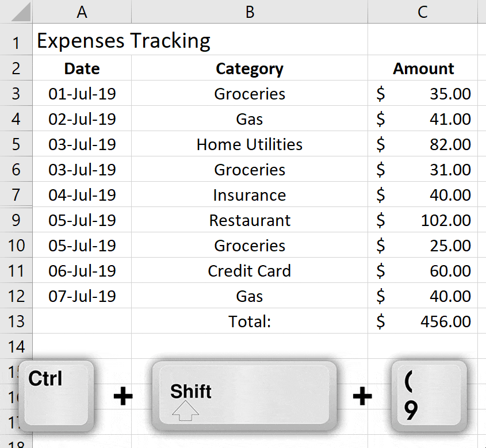The width and height of the screenshot is (486, 448).
Task: Click the Shift key graphic
Action: click(244, 394)
